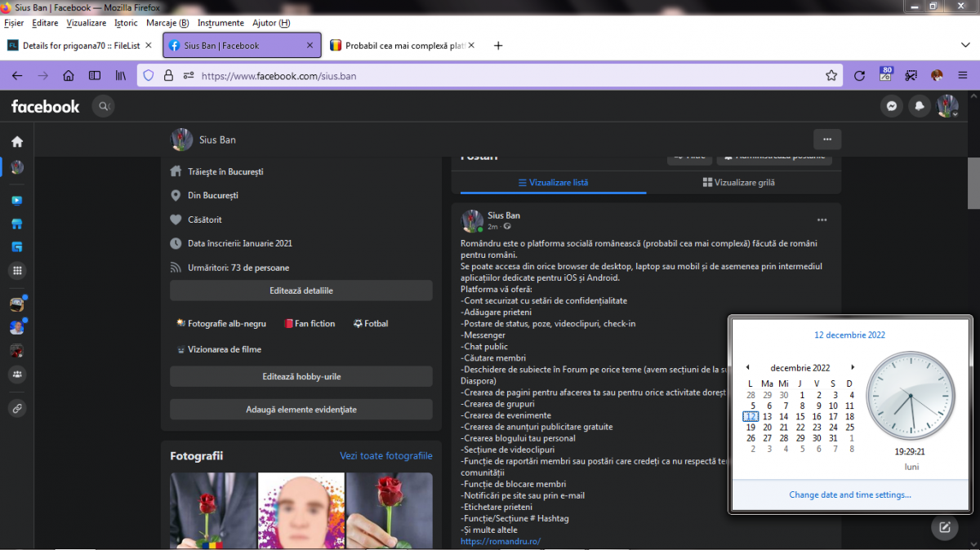Viewport: 980px width, 550px height.
Task: Go to next month in the calendar
Action: click(x=853, y=367)
